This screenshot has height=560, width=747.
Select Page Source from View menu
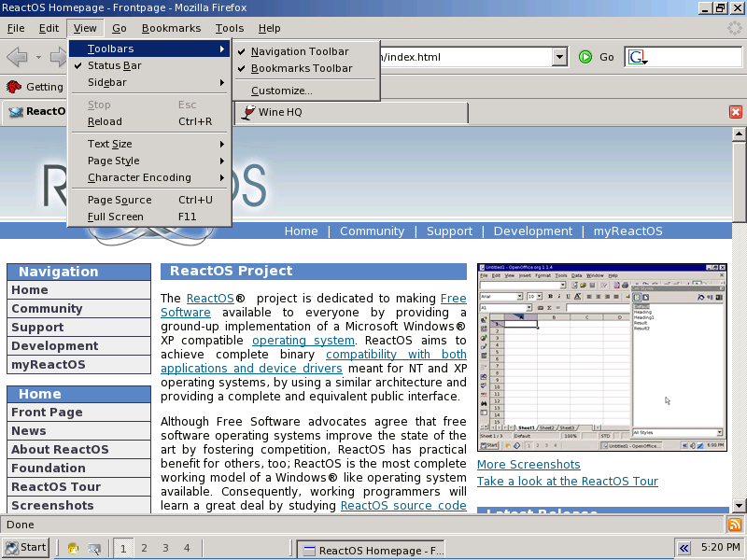click(x=120, y=200)
